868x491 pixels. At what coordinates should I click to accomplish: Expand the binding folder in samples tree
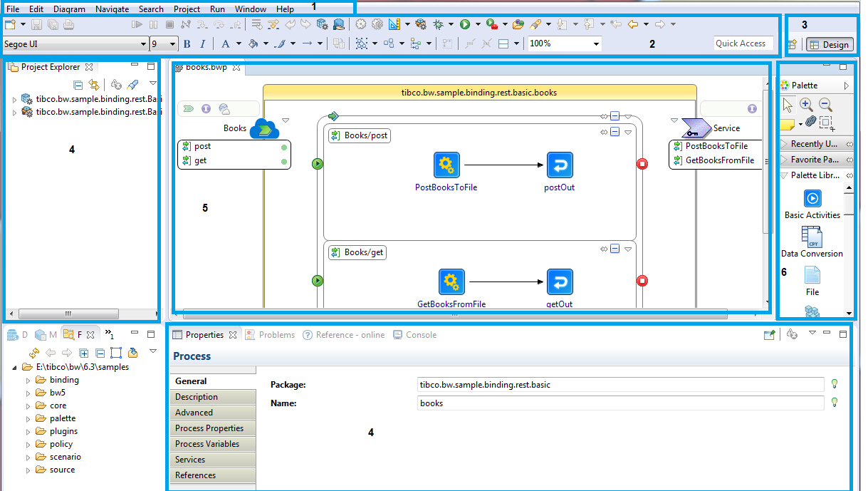coord(28,381)
